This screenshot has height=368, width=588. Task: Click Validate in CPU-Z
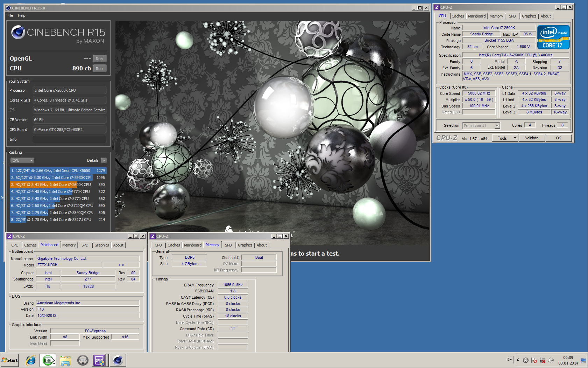532,138
